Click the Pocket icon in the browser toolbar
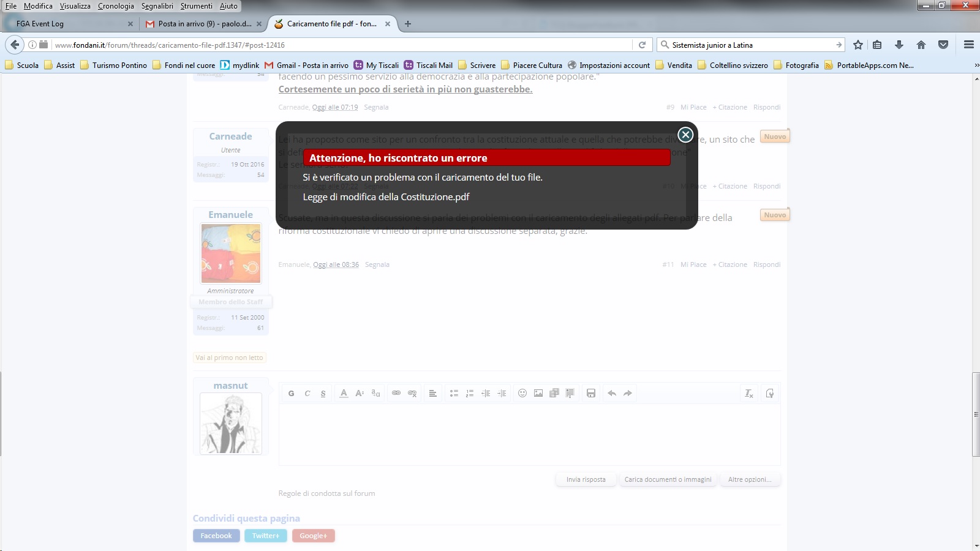The image size is (980, 551). [943, 45]
